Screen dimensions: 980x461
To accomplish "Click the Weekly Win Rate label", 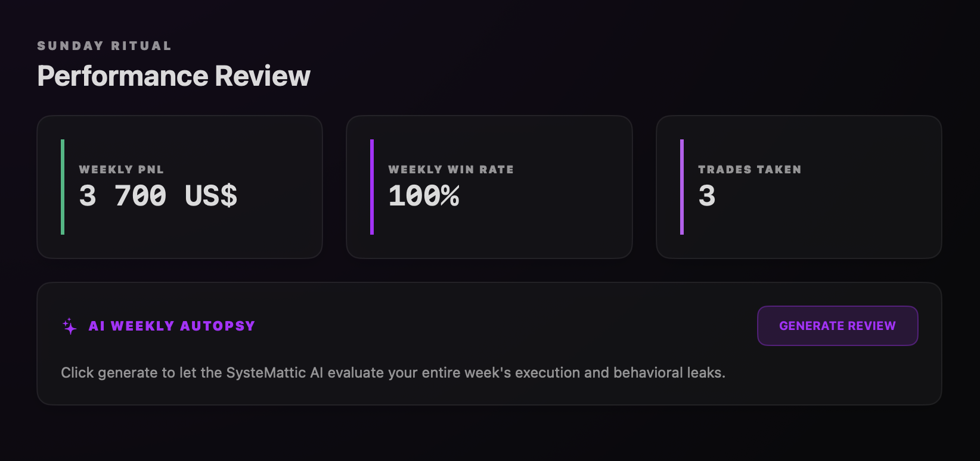I will click(x=451, y=170).
